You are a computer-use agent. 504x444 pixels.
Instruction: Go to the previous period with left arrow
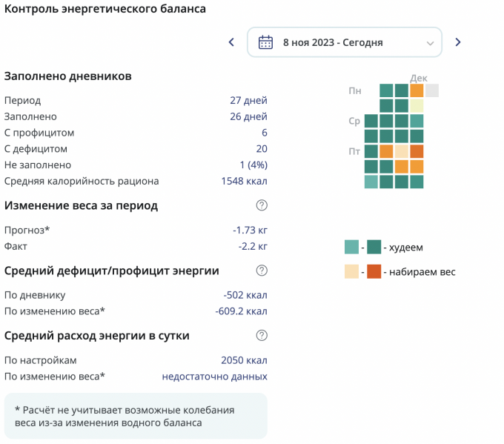point(231,42)
